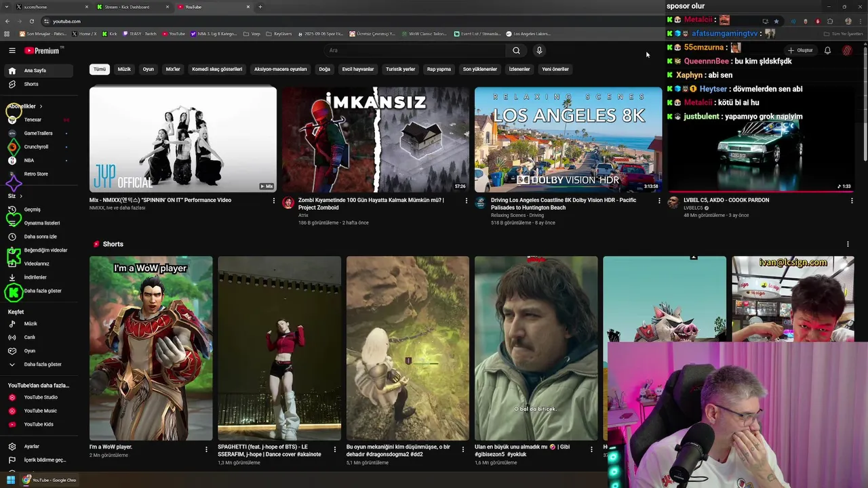Open the Shorts shelf options menu
Screen dimensions: 868x488
848,244
